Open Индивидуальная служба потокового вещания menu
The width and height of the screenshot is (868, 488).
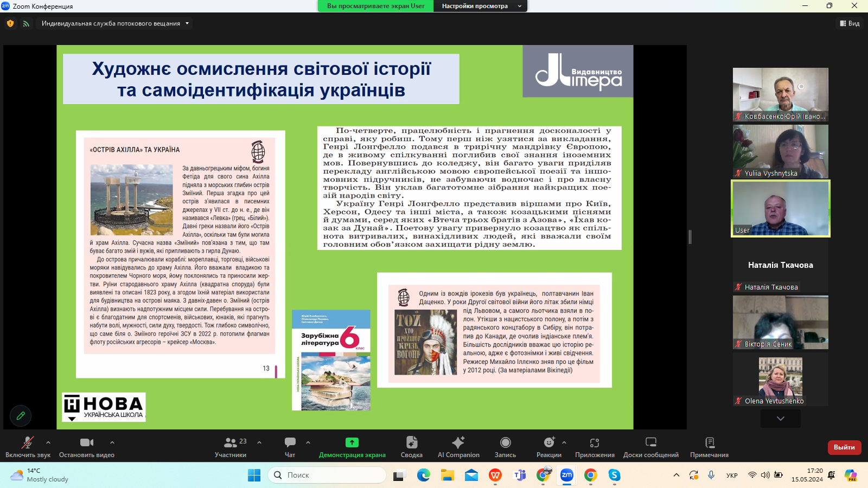click(x=115, y=23)
